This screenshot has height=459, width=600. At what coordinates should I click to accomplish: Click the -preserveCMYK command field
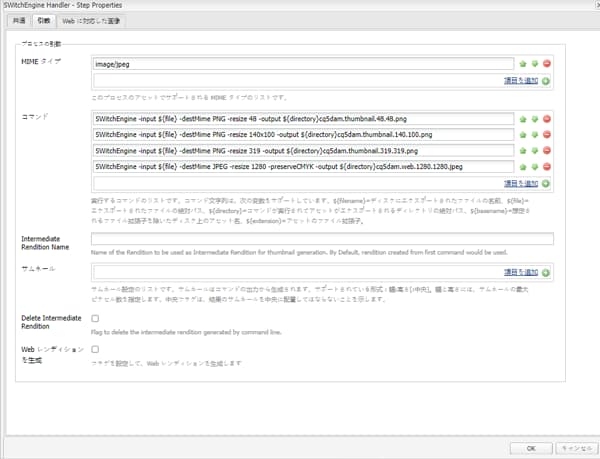(x=303, y=167)
